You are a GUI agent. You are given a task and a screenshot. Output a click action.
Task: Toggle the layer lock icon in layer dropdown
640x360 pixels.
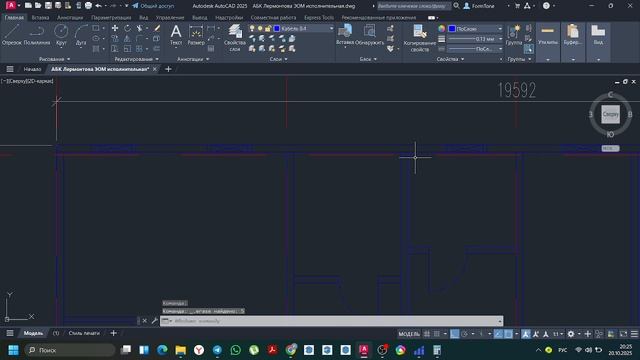[x=268, y=29]
